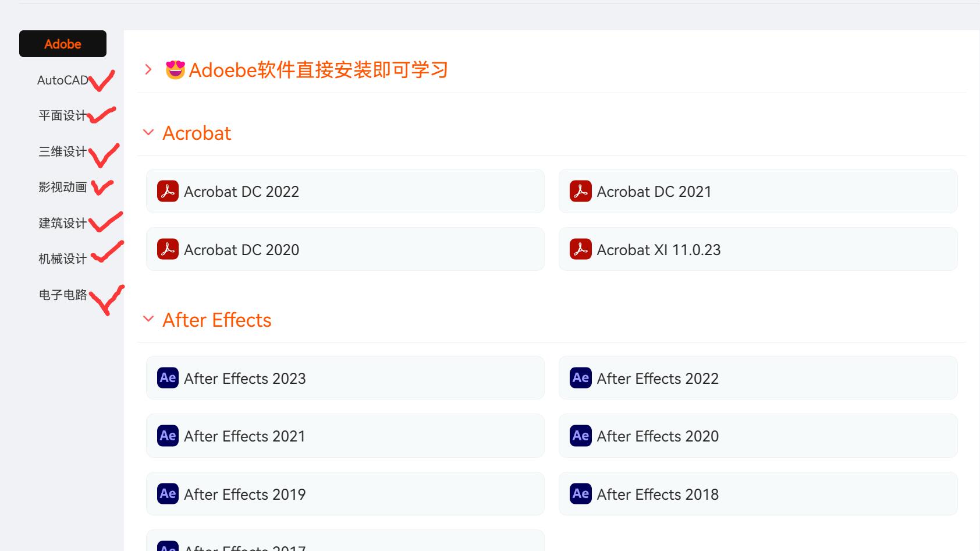This screenshot has height=551, width=980.
Task: Click the Ae icon for After Effects 2023
Action: tap(168, 377)
